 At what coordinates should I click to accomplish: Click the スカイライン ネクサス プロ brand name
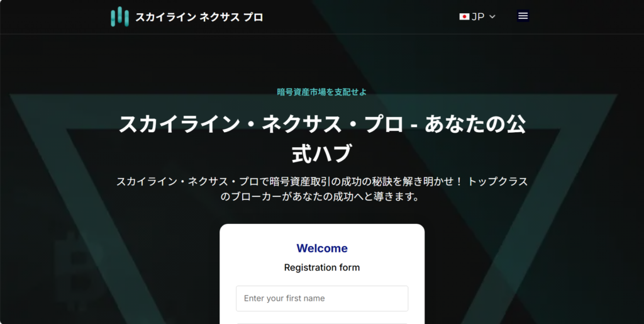(x=199, y=17)
